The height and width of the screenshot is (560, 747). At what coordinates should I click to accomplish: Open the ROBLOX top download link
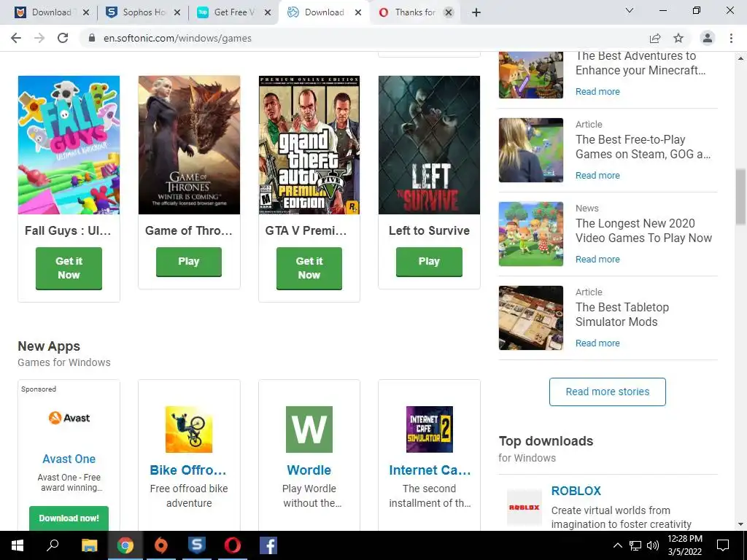tap(576, 491)
